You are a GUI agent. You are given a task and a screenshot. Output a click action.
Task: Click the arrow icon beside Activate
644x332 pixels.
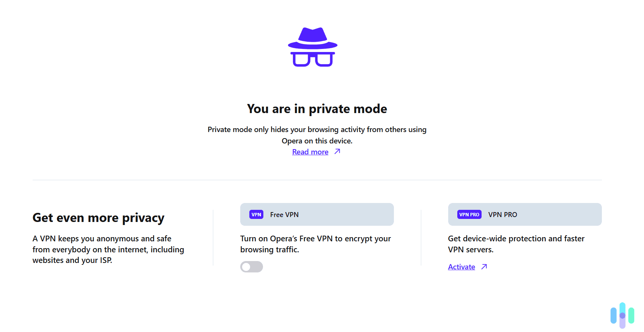click(484, 267)
